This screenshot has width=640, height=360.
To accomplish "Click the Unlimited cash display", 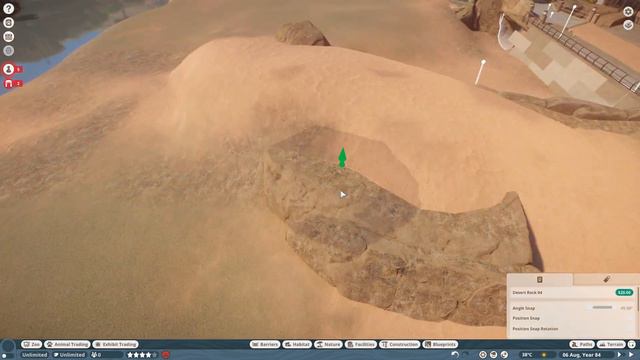I will (x=34, y=355).
